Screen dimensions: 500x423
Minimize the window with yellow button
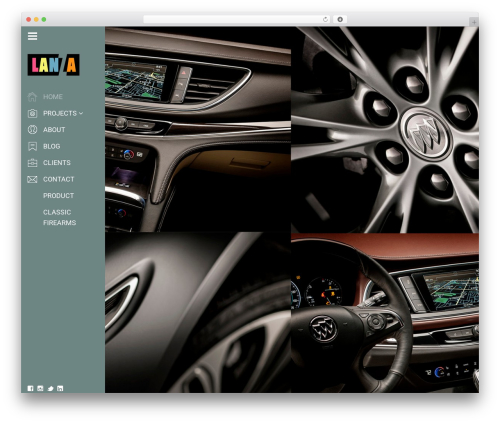tap(36, 19)
